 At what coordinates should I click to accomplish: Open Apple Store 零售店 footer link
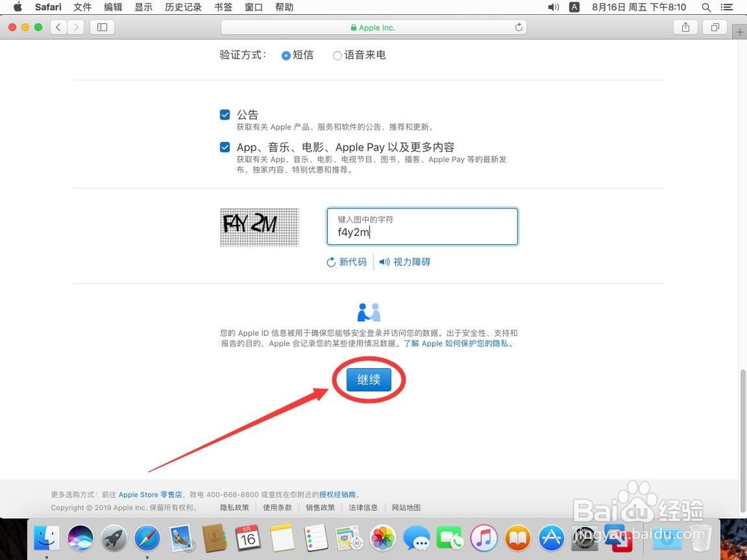[x=150, y=495]
